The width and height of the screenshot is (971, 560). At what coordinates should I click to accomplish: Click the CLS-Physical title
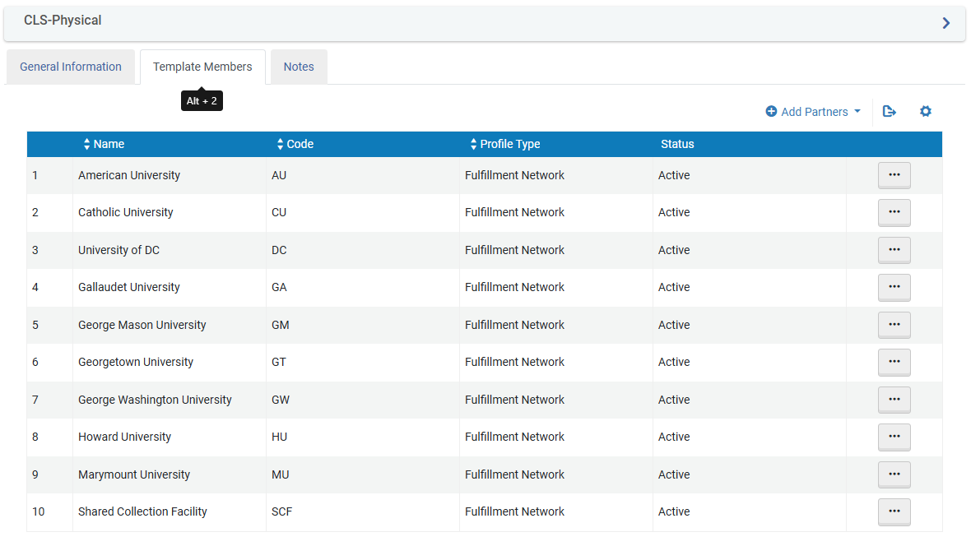coord(63,21)
